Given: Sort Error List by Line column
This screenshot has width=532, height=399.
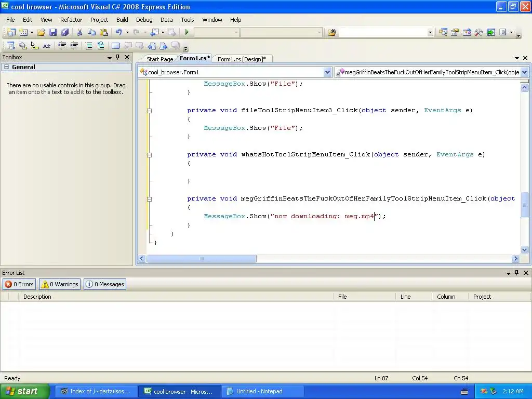Looking at the screenshot, I should [x=414, y=297].
